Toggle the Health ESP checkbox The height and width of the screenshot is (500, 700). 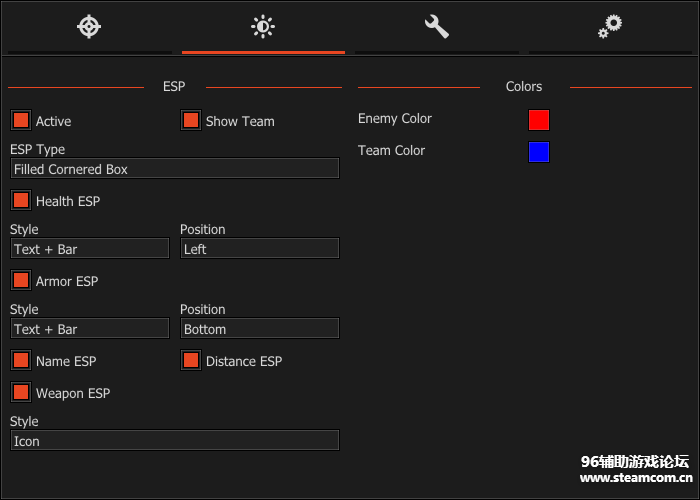pyautogui.click(x=21, y=201)
